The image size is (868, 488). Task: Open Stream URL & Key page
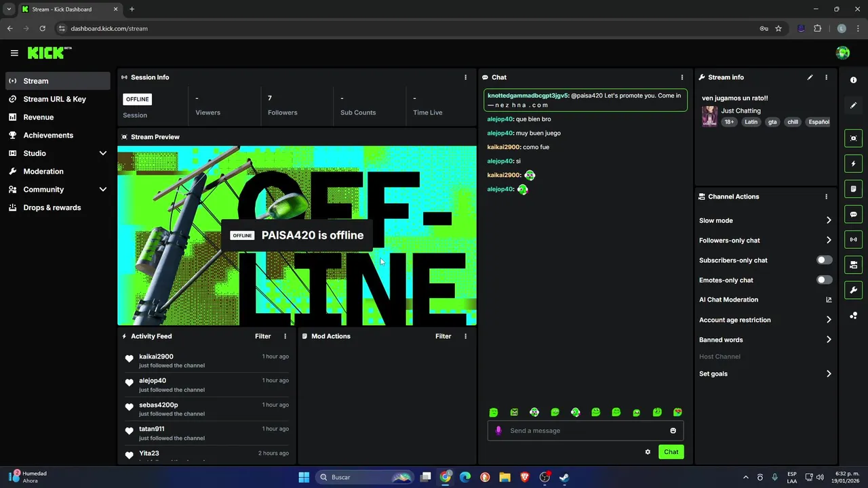[58, 99]
